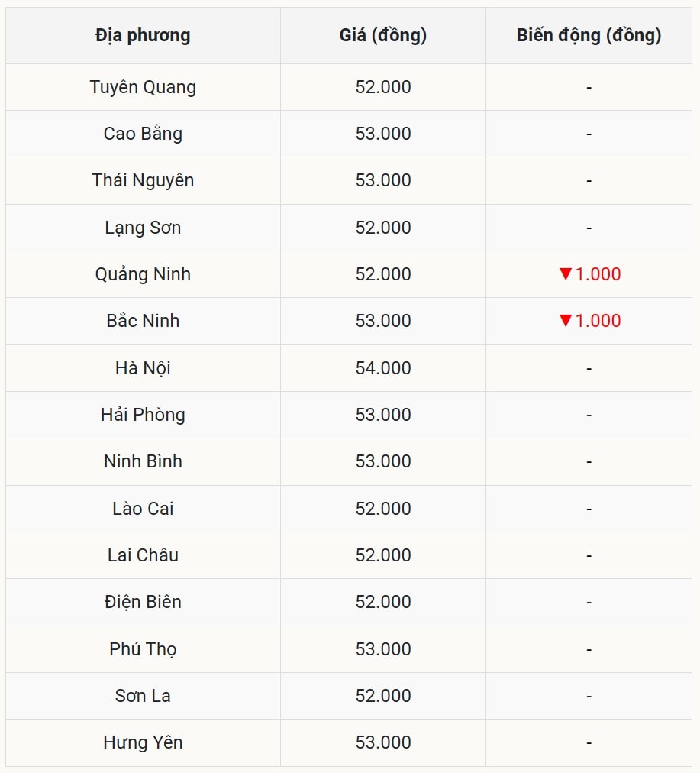Select the Điện Biên location cell
Screen dimensions: 700x773
(x=143, y=602)
